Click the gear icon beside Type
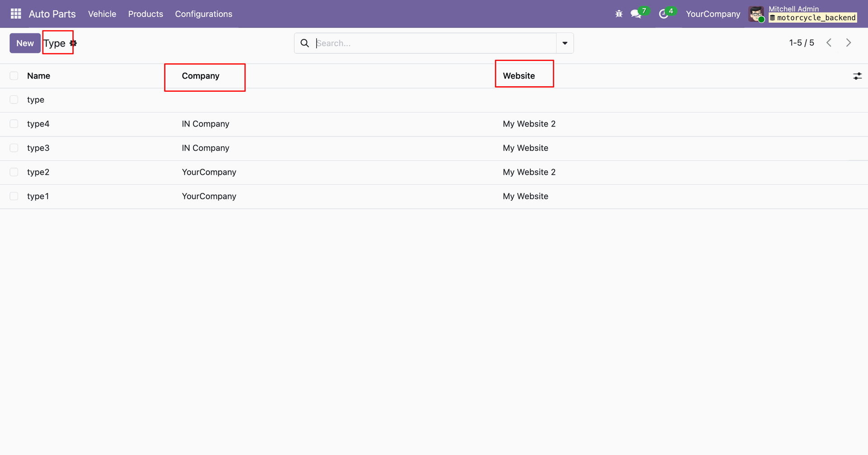The height and width of the screenshot is (455, 868). [73, 43]
